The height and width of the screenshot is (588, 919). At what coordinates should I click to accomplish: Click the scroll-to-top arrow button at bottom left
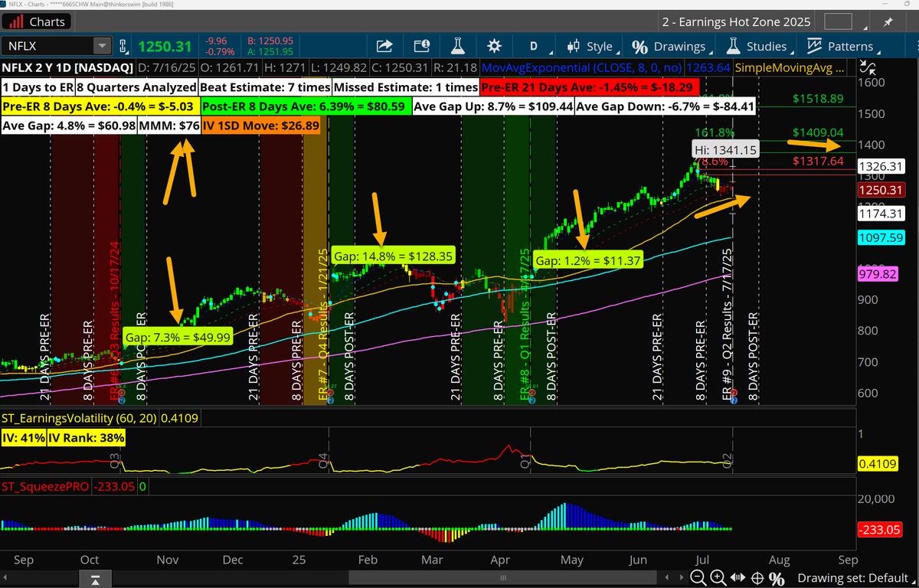[95, 579]
